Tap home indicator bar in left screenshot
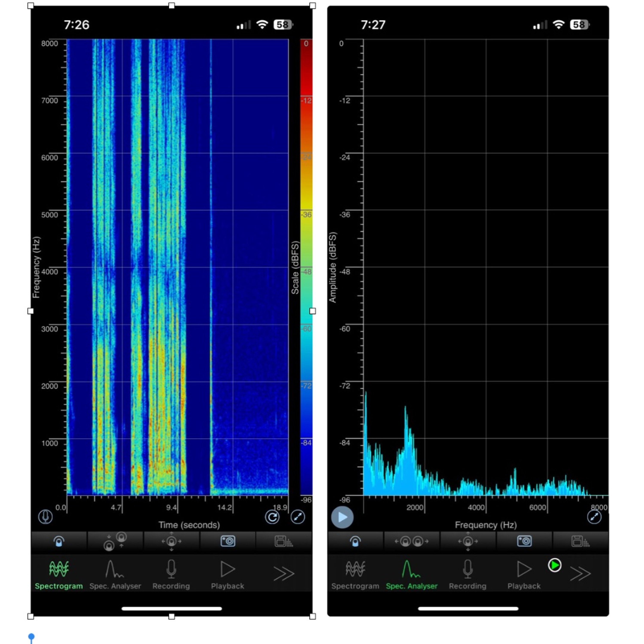Image resolution: width=644 pixels, height=644 pixels. pos(171,608)
